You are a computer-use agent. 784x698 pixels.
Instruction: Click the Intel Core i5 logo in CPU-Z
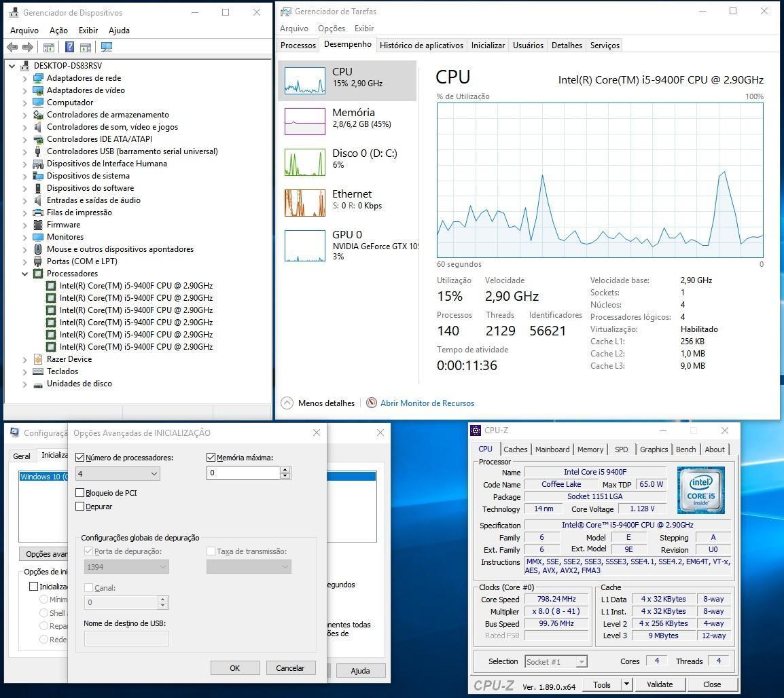[700, 490]
